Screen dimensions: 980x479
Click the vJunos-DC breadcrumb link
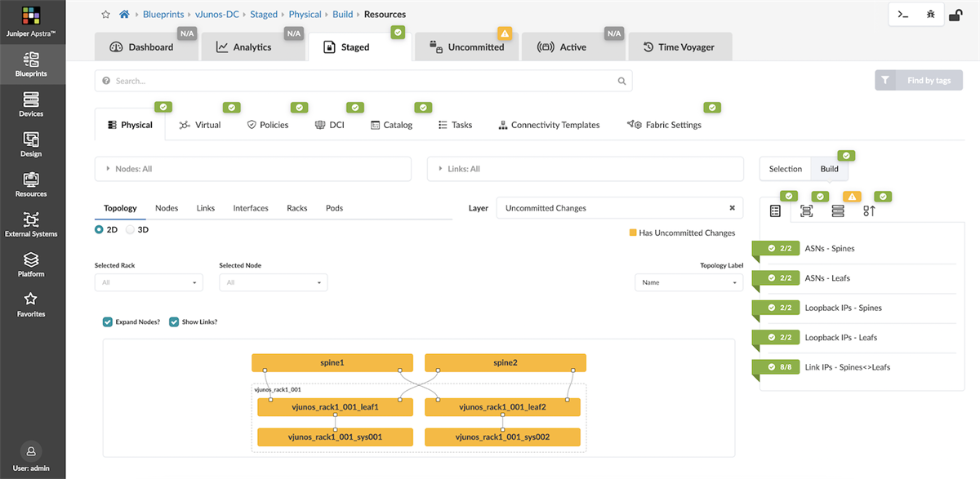(x=216, y=14)
